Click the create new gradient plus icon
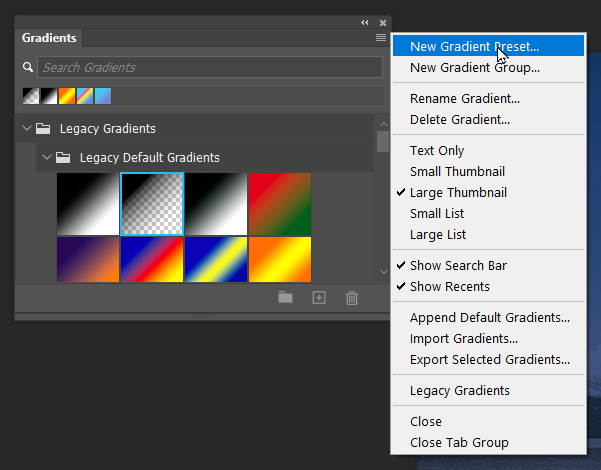The height and width of the screenshot is (470, 601). [x=319, y=297]
